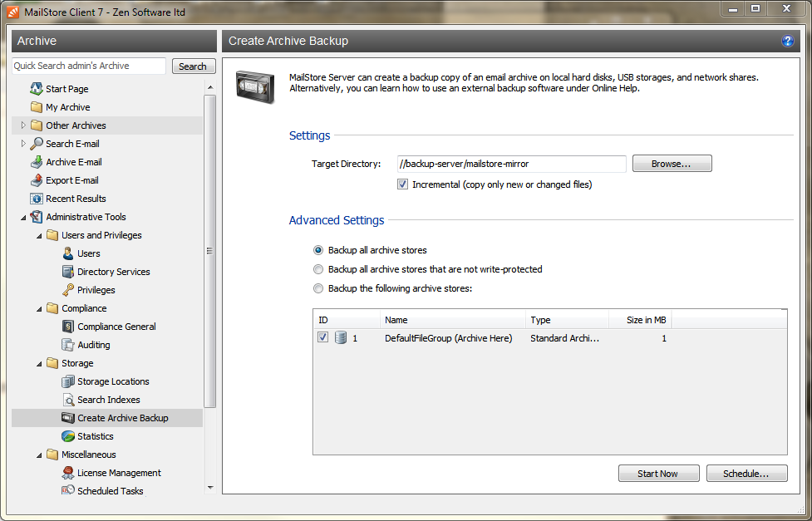
Task: Click the Name column header
Action: (453, 320)
